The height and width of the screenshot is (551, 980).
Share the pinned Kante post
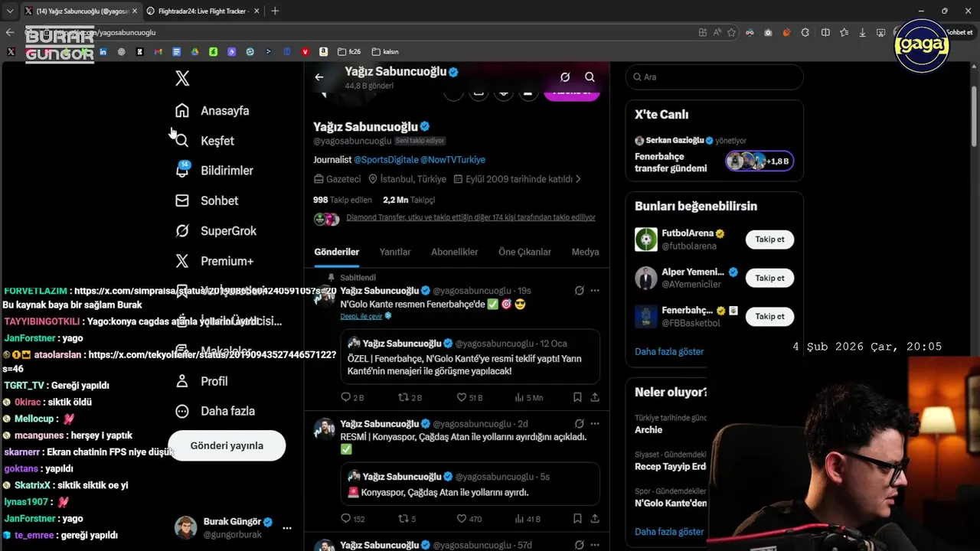click(x=595, y=398)
